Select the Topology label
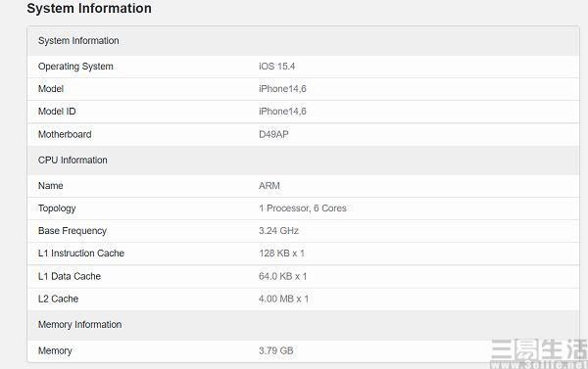Screen dimensions: 588x369 tap(57, 208)
